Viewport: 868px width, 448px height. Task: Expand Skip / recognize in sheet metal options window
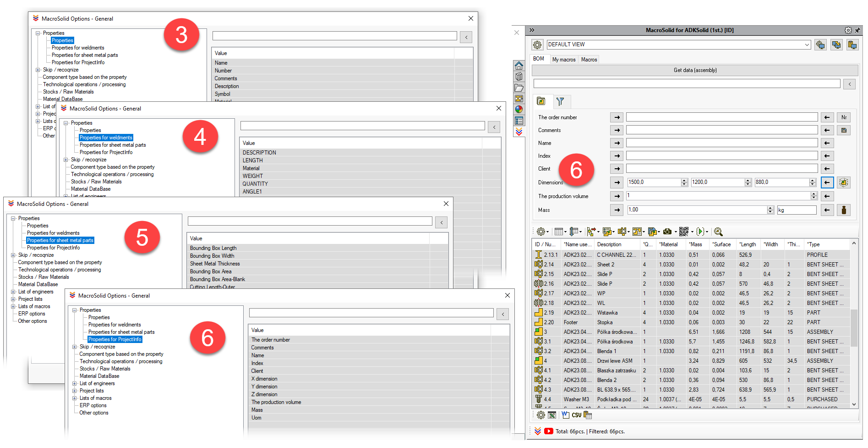click(13, 255)
